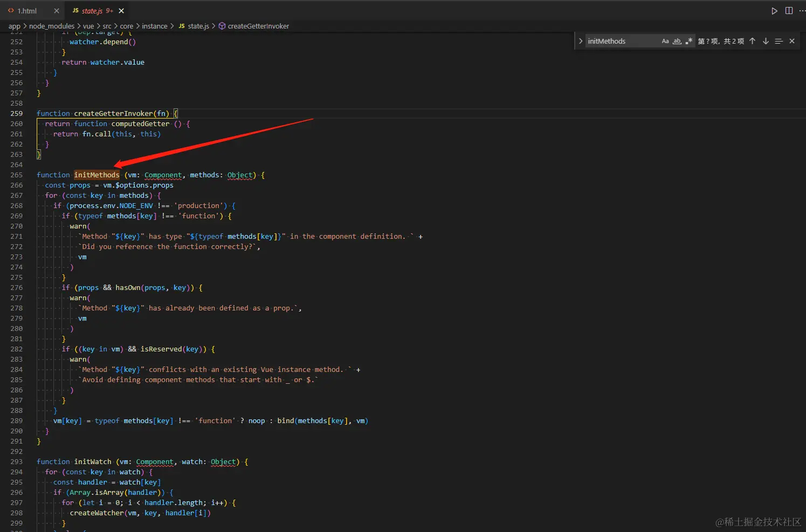This screenshot has height=532, width=806.
Task: Toggle Use Regular Expression in find
Action: tap(689, 41)
